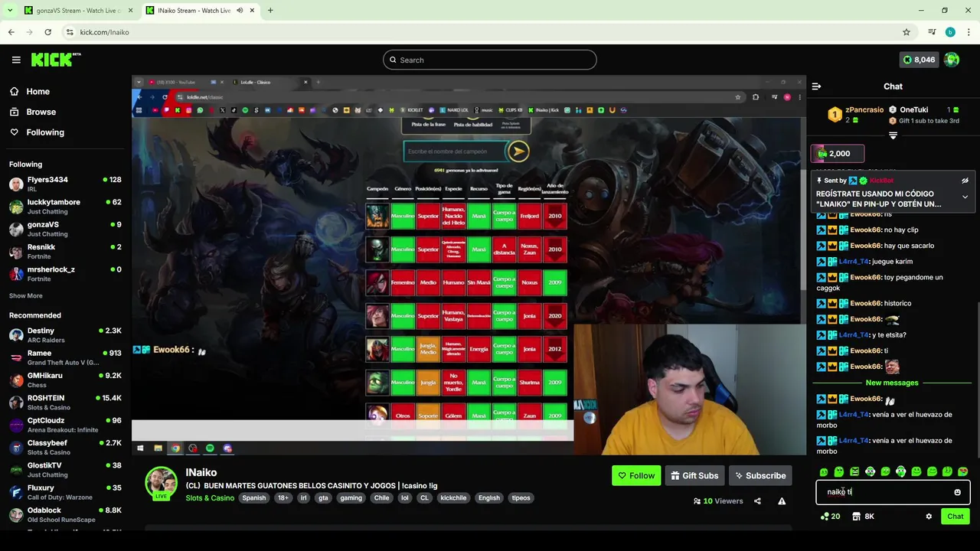Subscribe to INaiko
The width and height of the screenshot is (980, 551).
[760, 475]
